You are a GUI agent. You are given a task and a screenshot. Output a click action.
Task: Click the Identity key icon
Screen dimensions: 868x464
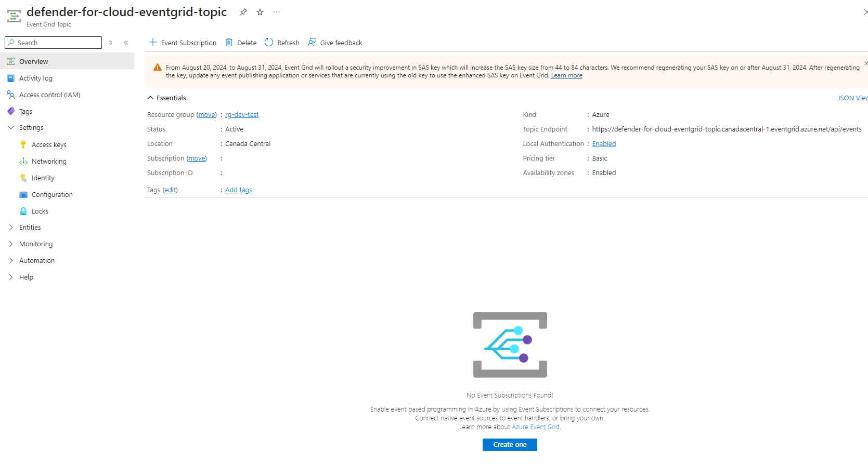23,178
